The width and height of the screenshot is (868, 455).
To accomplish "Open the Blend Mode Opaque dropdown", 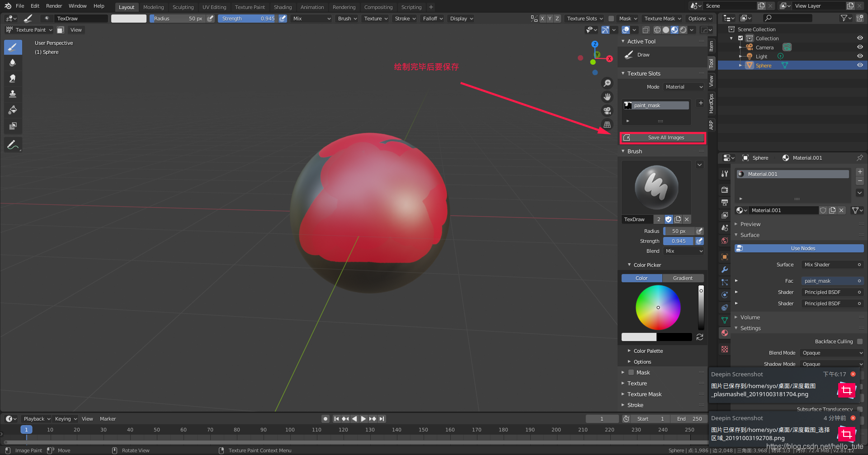I will pyautogui.click(x=831, y=353).
